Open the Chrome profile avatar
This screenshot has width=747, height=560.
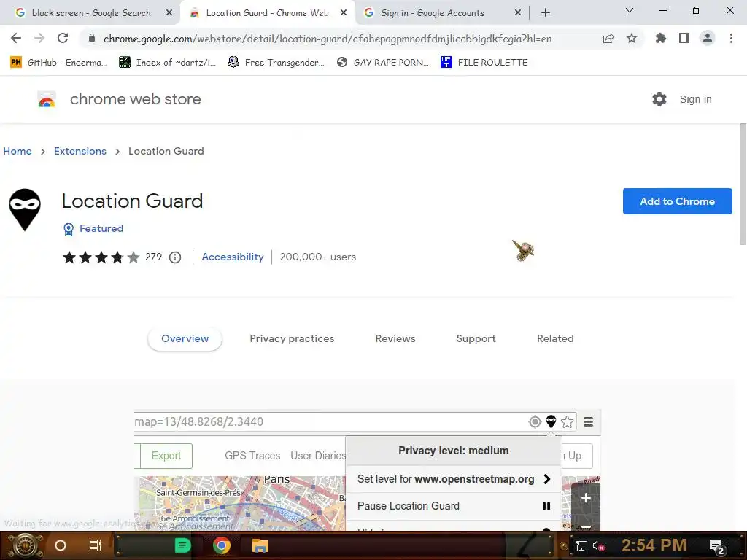[708, 38]
